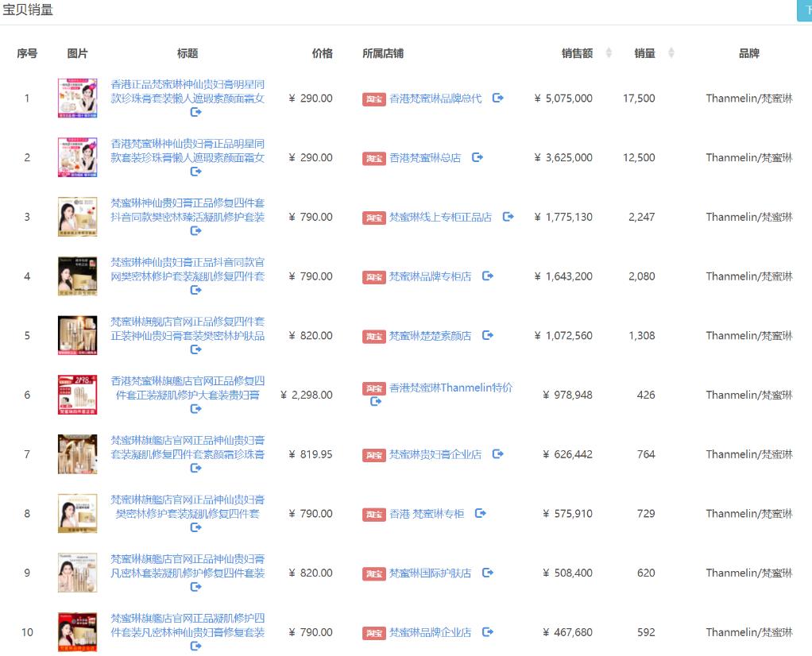Viewport: 812px width, 656px height.
Task: Click the blue button at top right
Action: pyautogui.click(x=804, y=10)
